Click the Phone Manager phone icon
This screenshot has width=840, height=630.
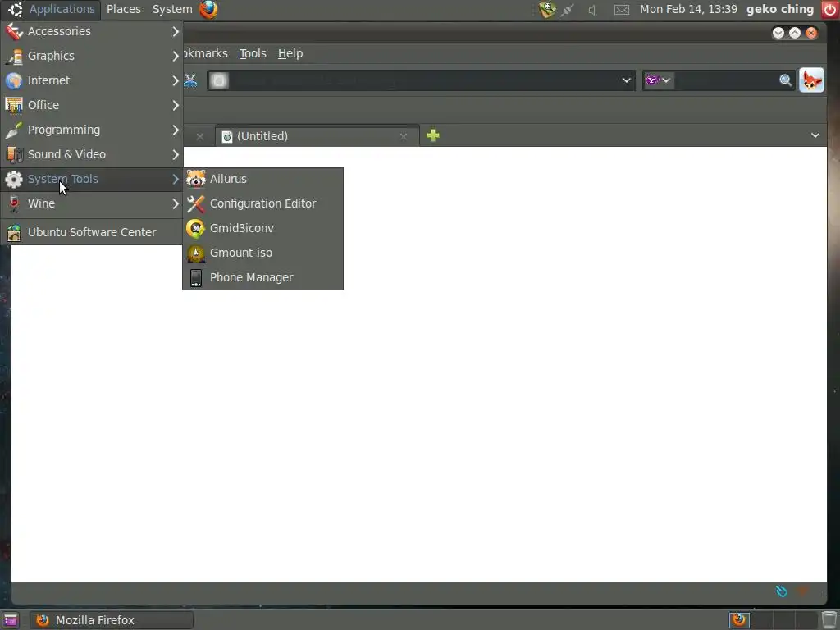click(x=195, y=277)
